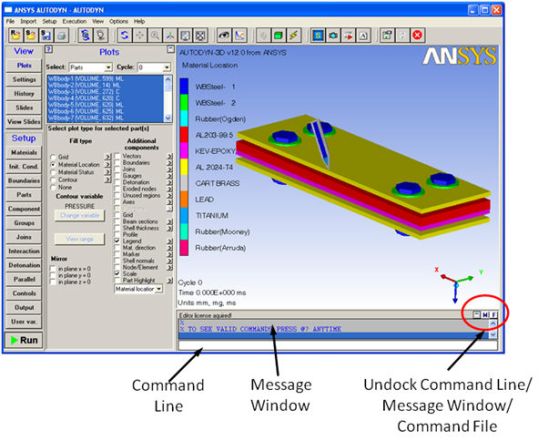Click the green window icon before the red stop
The width and height of the screenshot is (550, 441).
tap(387, 35)
